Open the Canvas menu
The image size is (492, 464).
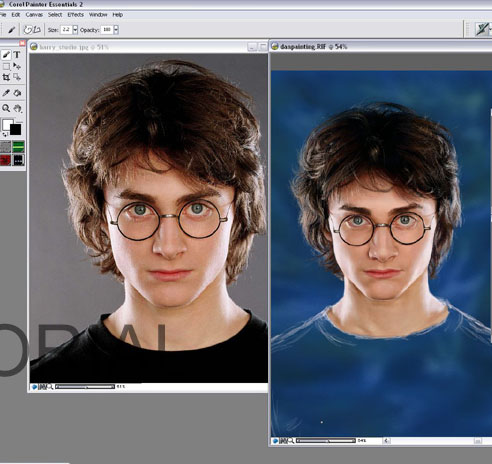coord(34,15)
